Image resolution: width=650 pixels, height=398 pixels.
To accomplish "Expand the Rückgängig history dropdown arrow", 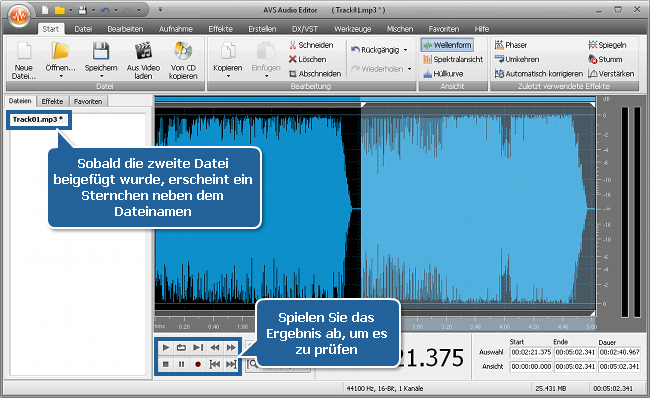I will click(405, 50).
